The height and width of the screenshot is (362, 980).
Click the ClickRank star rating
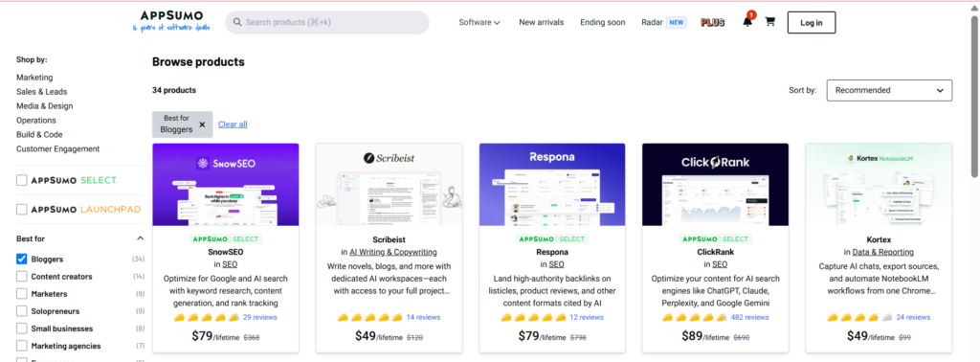point(695,317)
